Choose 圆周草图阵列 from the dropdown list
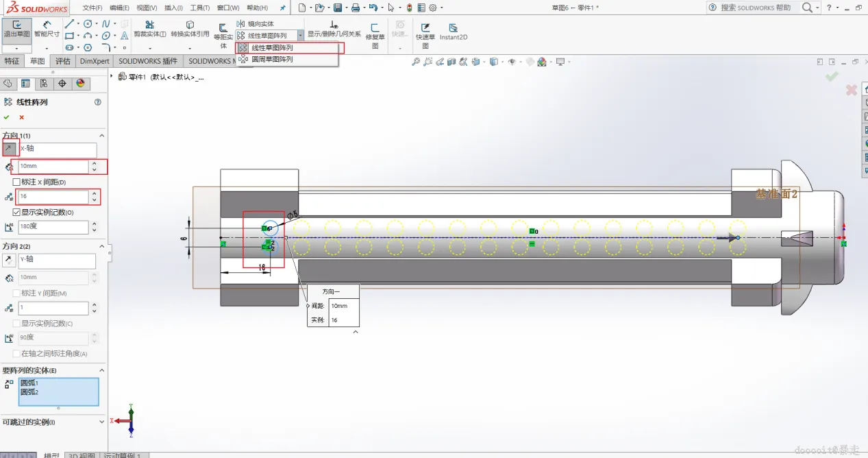This screenshot has height=458, width=868. click(271, 60)
